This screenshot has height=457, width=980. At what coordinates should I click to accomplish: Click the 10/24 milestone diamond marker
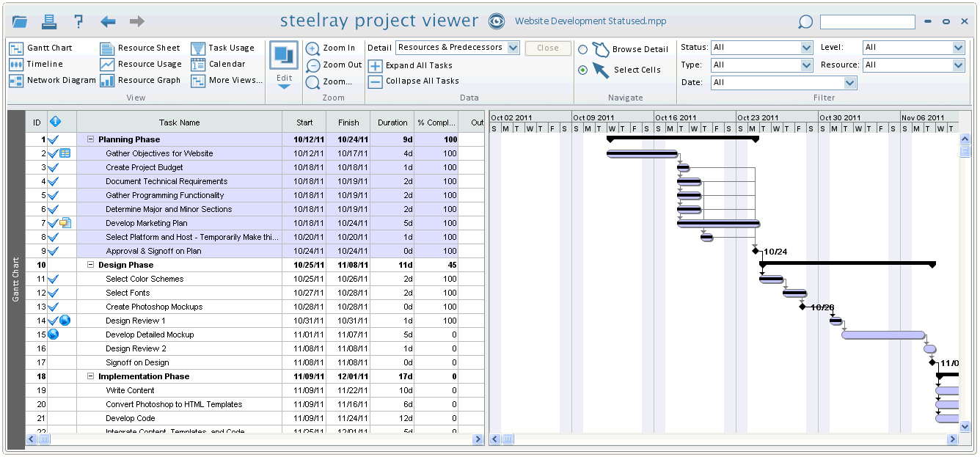pyautogui.click(x=756, y=251)
